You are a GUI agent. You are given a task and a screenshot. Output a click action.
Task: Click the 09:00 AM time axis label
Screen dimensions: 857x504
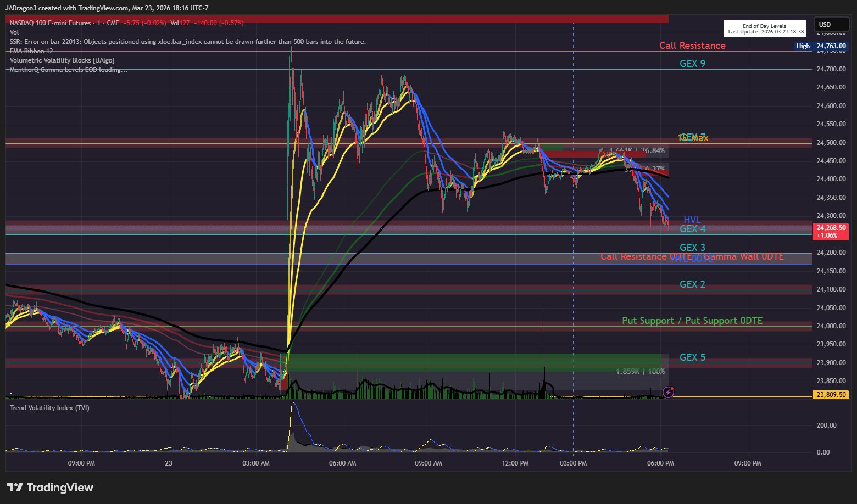[429, 463]
